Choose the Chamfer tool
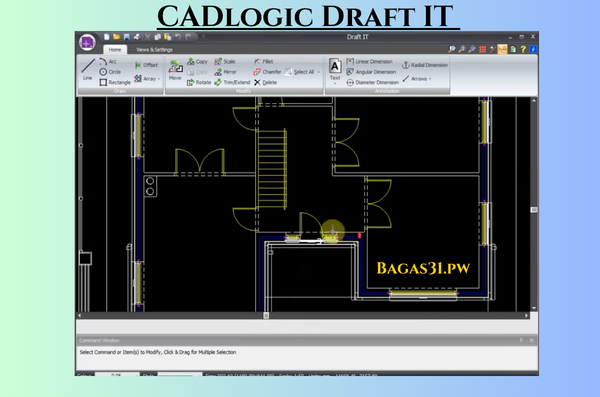Viewport: 600px width, 397px height. [x=267, y=72]
